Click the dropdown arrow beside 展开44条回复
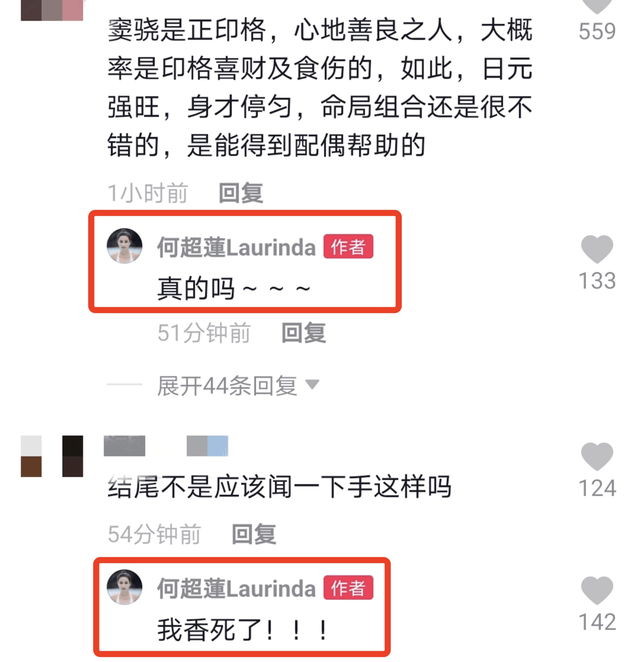 click(312, 385)
